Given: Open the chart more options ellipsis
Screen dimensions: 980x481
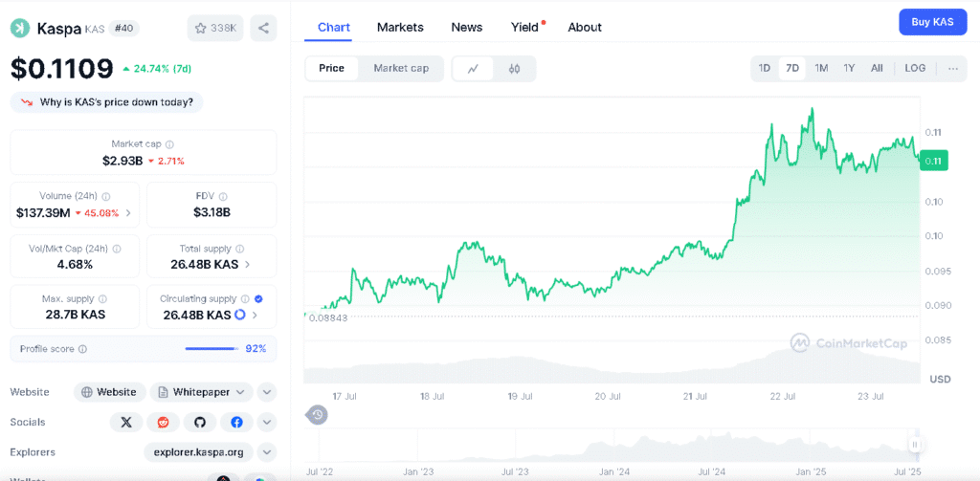Looking at the screenshot, I should tap(952, 68).
